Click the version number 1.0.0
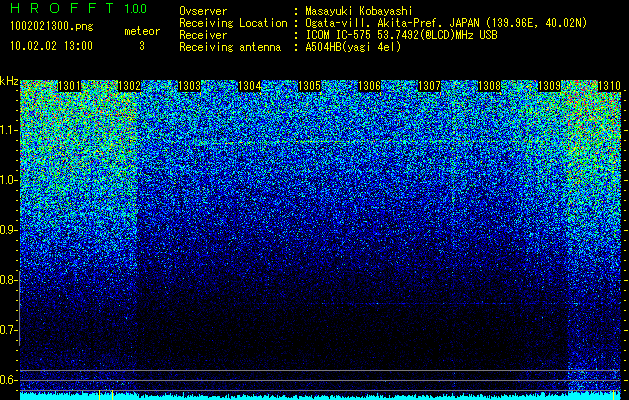This screenshot has height=400, width=629. point(136,8)
